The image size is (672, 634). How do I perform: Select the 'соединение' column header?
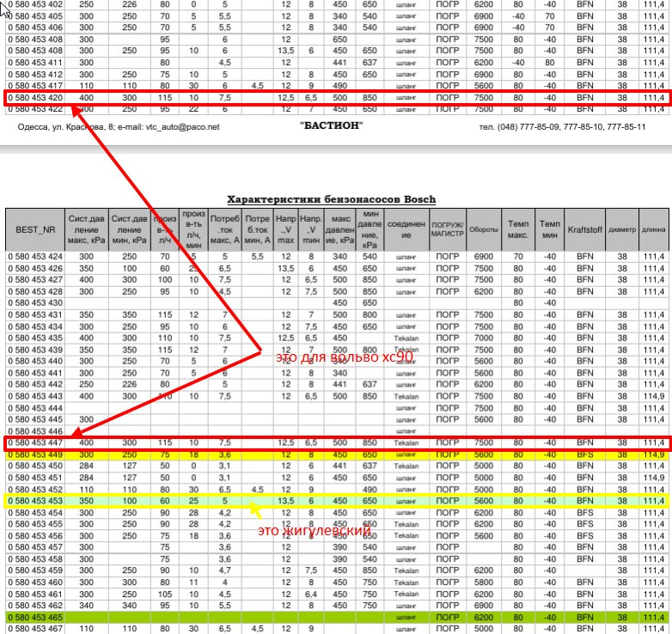coord(406,229)
